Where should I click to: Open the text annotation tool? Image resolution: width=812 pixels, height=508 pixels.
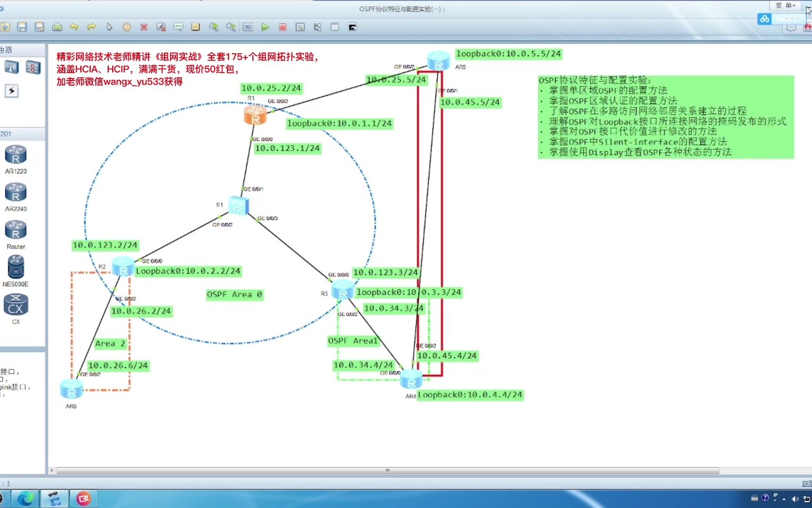pyautogui.click(x=179, y=27)
